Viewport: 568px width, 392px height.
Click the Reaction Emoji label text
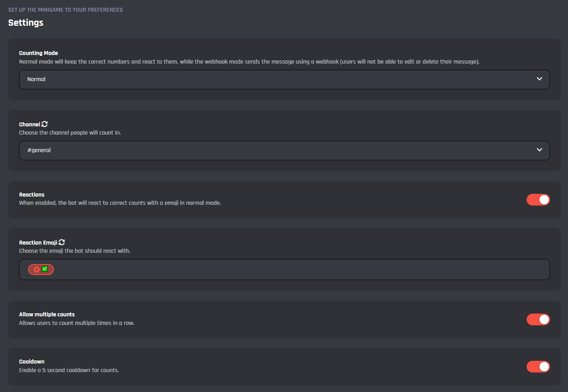(x=38, y=243)
